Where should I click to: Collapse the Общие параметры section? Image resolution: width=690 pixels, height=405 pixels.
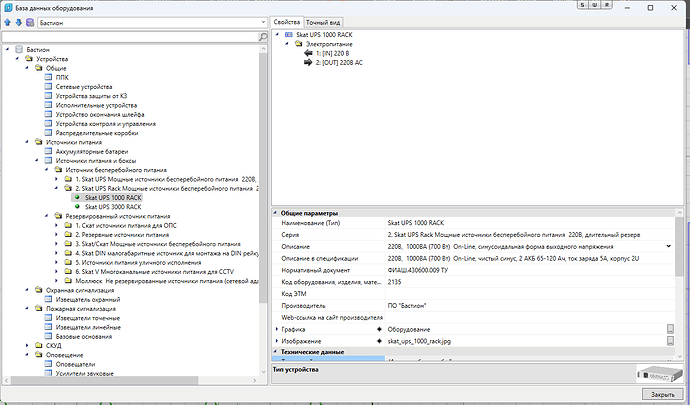[x=275, y=213]
